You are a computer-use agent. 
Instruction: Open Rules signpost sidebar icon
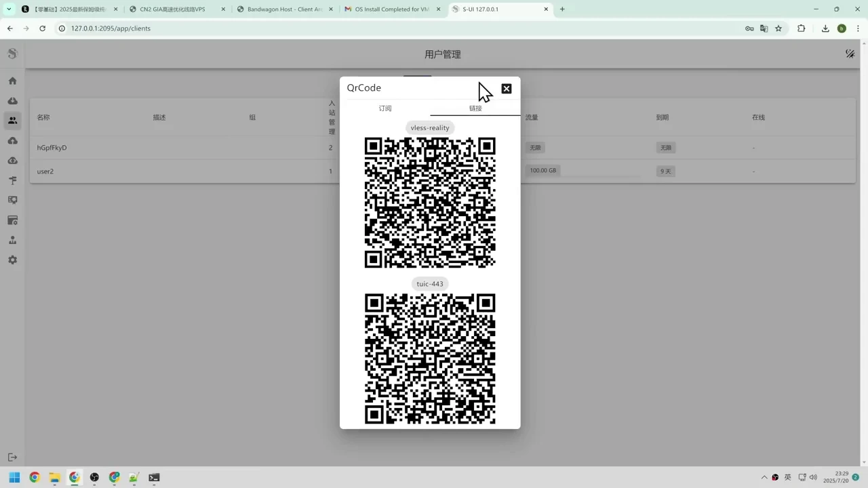click(x=12, y=180)
